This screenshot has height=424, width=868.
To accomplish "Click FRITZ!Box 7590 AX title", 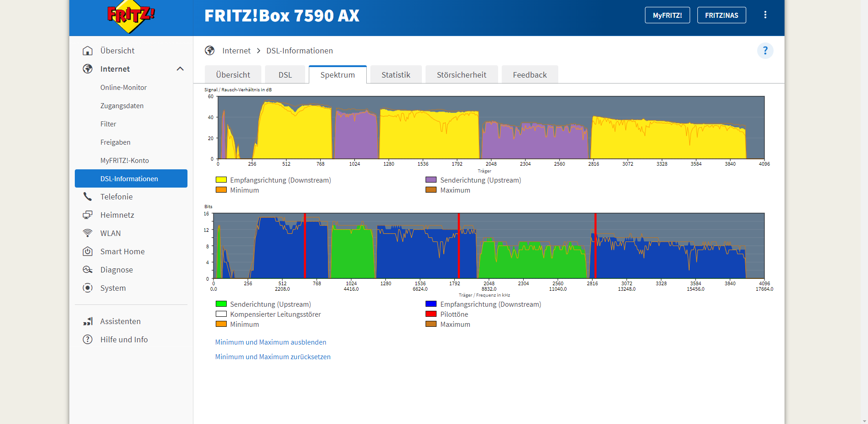I will pyautogui.click(x=282, y=16).
